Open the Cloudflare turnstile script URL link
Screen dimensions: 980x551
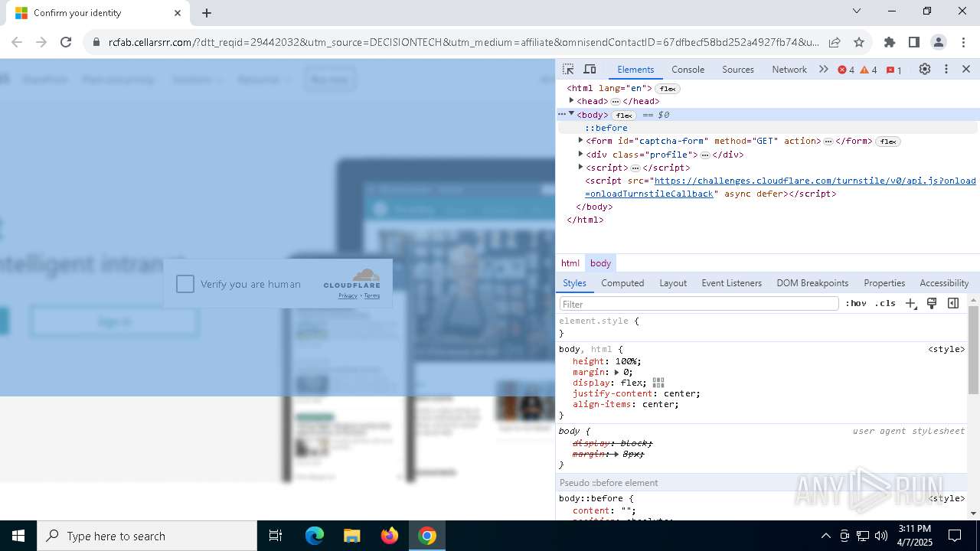[780, 187]
